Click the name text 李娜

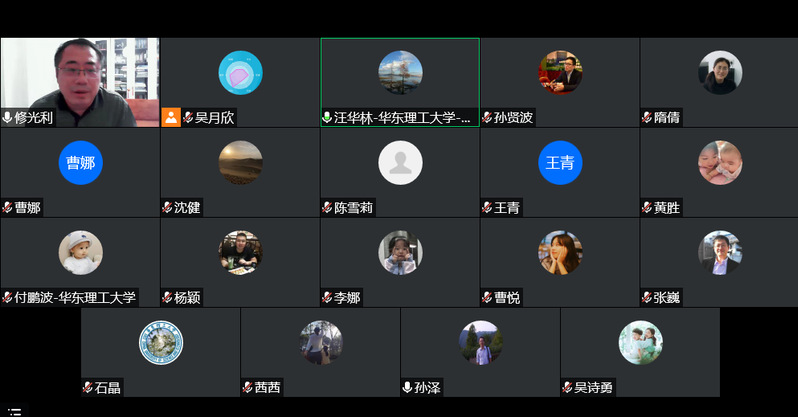pos(347,297)
